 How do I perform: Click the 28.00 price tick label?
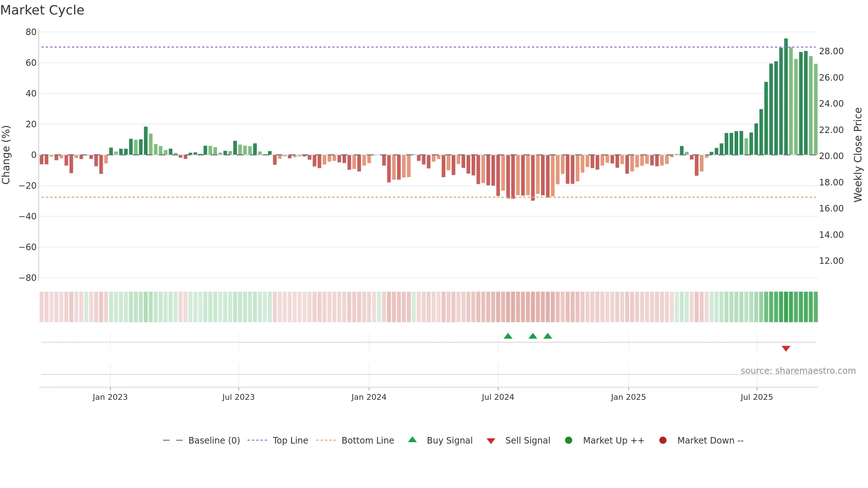(831, 51)
